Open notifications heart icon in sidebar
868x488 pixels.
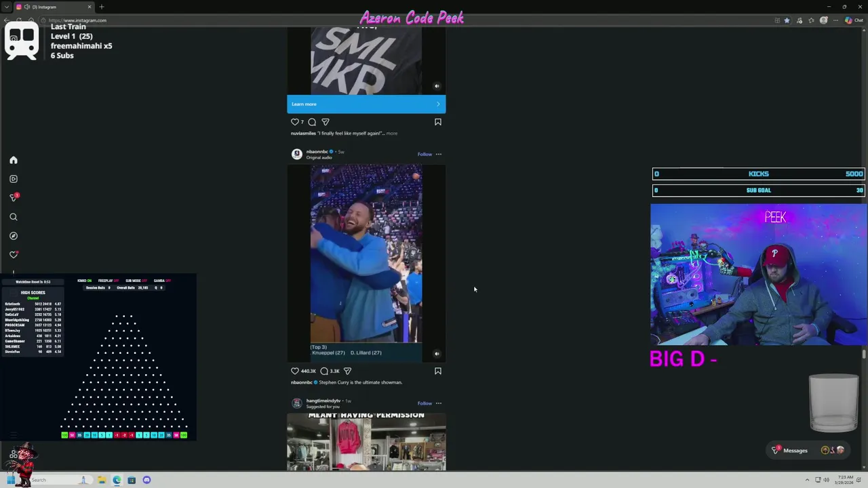(x=14, y=255)
